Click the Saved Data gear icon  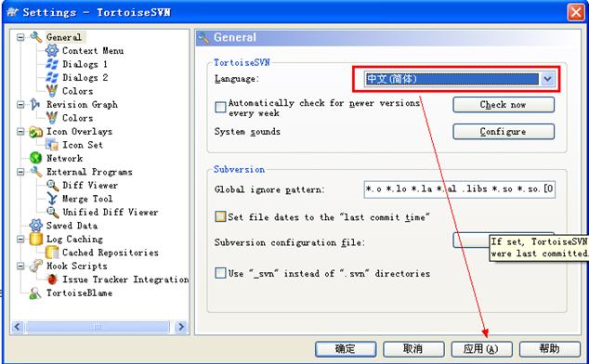tap(35, 226)
